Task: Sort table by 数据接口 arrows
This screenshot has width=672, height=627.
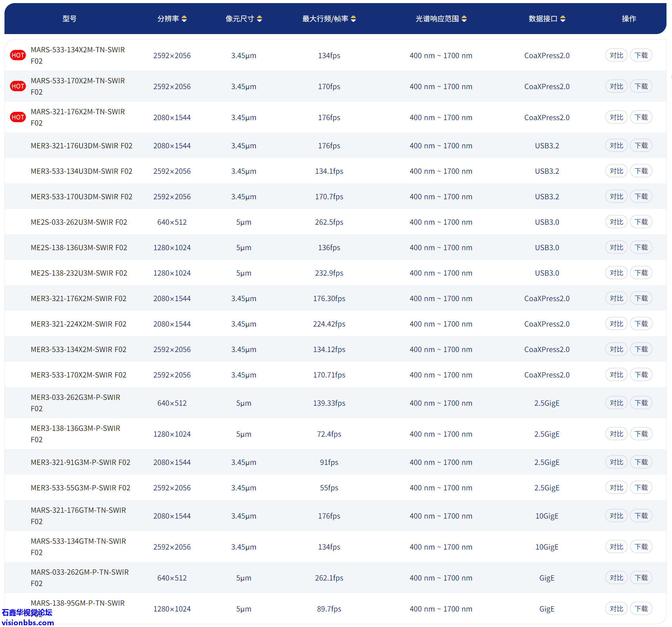Action: click(563, 19)
